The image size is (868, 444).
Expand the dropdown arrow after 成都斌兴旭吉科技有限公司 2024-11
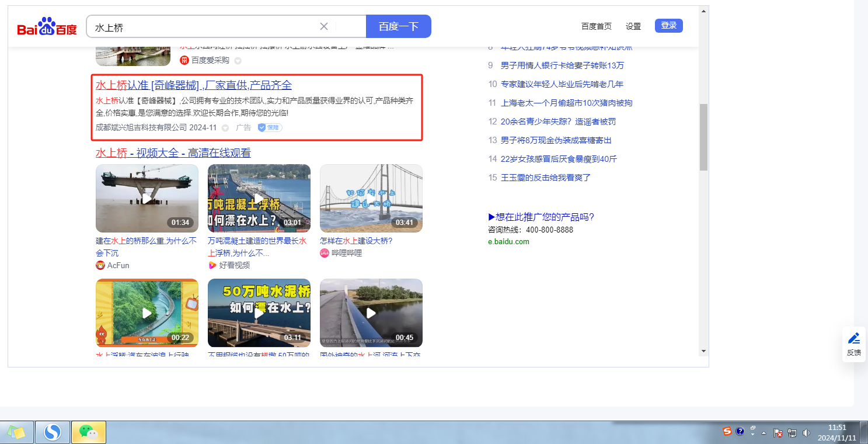coord(225,128)
